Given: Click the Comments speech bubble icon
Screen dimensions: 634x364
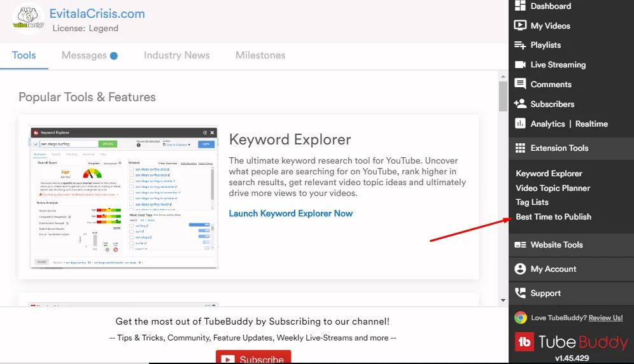Looking at the screenshot, I should coord(520,84).
